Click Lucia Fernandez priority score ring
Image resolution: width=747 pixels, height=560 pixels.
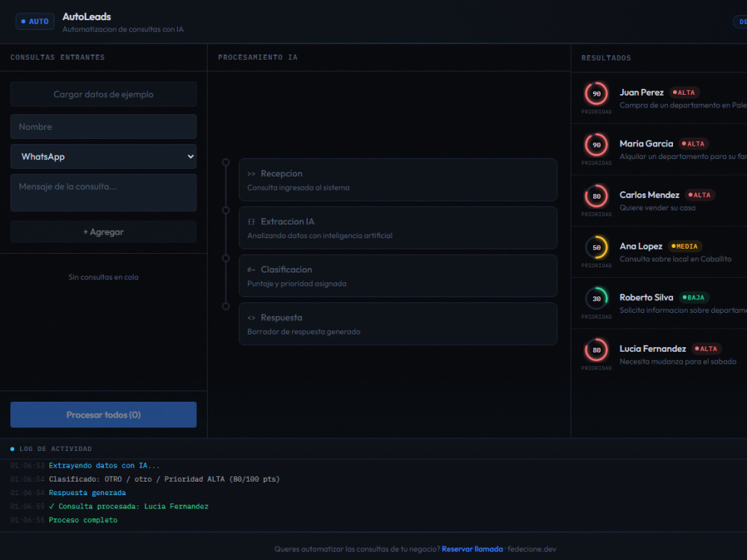(x=596, y=350)
